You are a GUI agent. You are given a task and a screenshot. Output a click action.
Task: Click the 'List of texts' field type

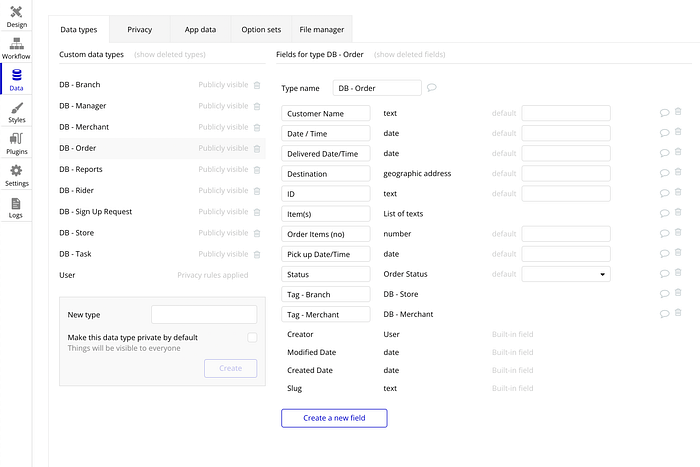click(x=403, y=214)
